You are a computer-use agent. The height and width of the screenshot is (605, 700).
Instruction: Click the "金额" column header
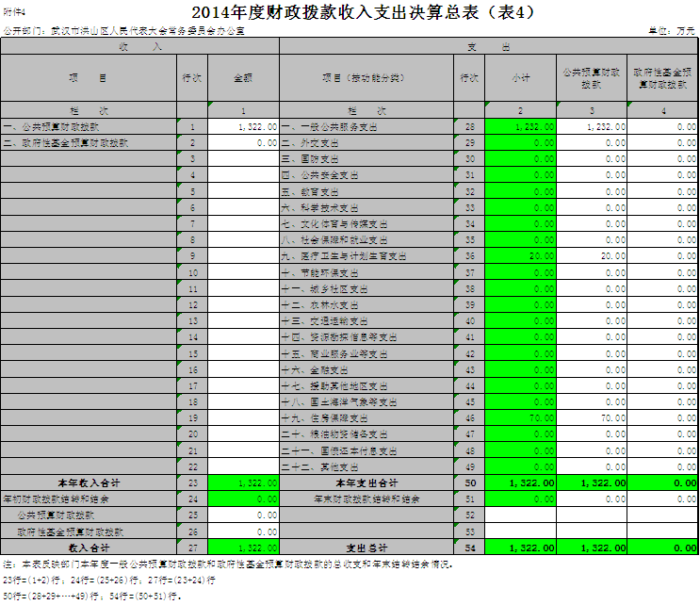click(243, 78)
